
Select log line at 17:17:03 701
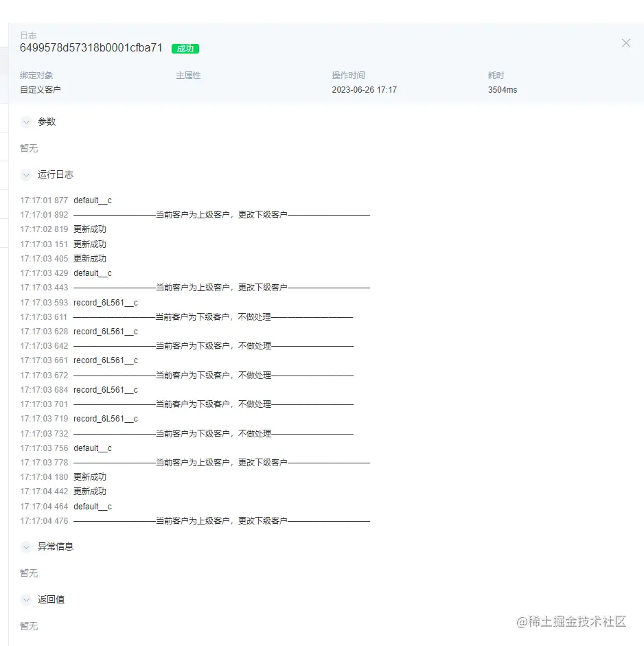pos(187,404)
